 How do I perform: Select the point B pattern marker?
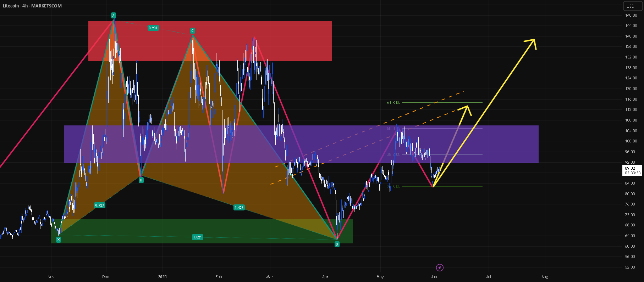141,180
